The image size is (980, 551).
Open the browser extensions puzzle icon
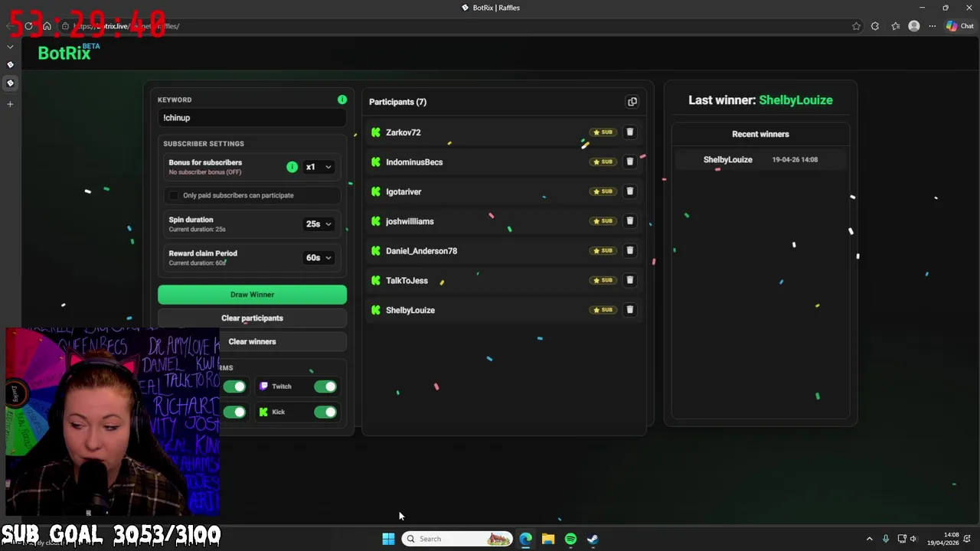pos(875,26)
